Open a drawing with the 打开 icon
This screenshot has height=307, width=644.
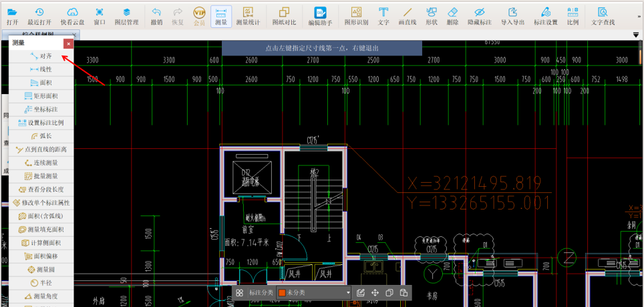(12, 17)
